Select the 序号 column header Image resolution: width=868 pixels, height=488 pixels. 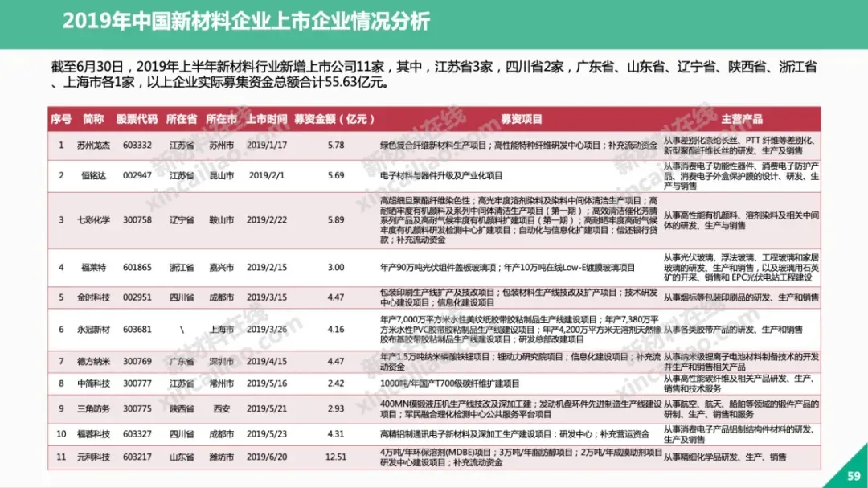pos(61,119)
